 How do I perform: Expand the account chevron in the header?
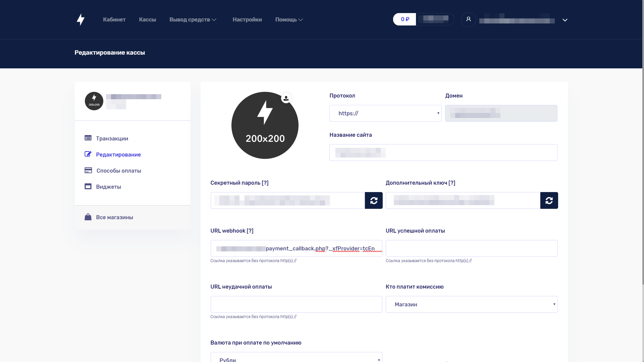pos(565,20)
